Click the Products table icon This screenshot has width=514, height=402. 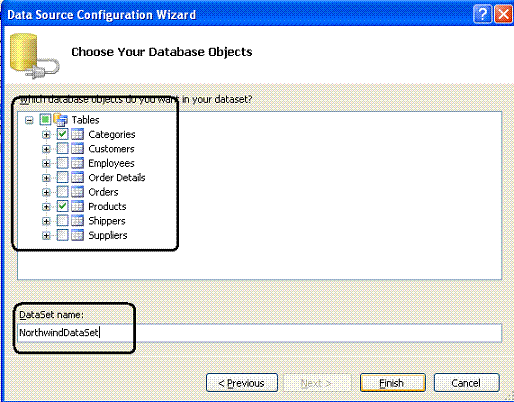coord(77,206)
